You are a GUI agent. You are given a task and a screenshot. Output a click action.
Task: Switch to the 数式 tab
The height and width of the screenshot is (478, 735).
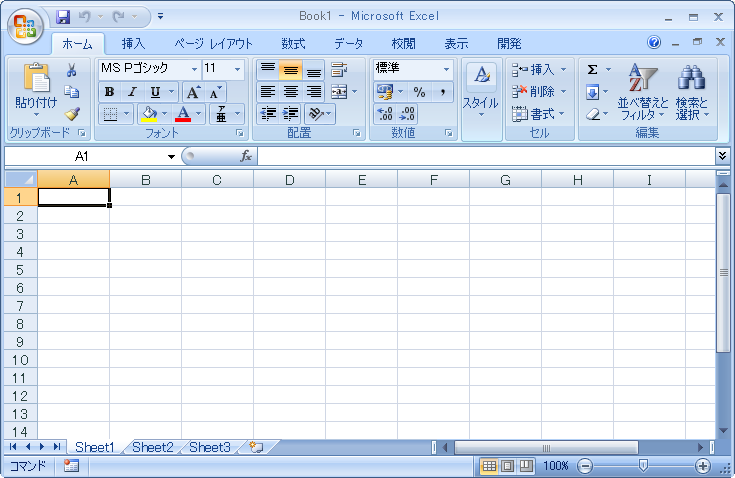[293, 44]
